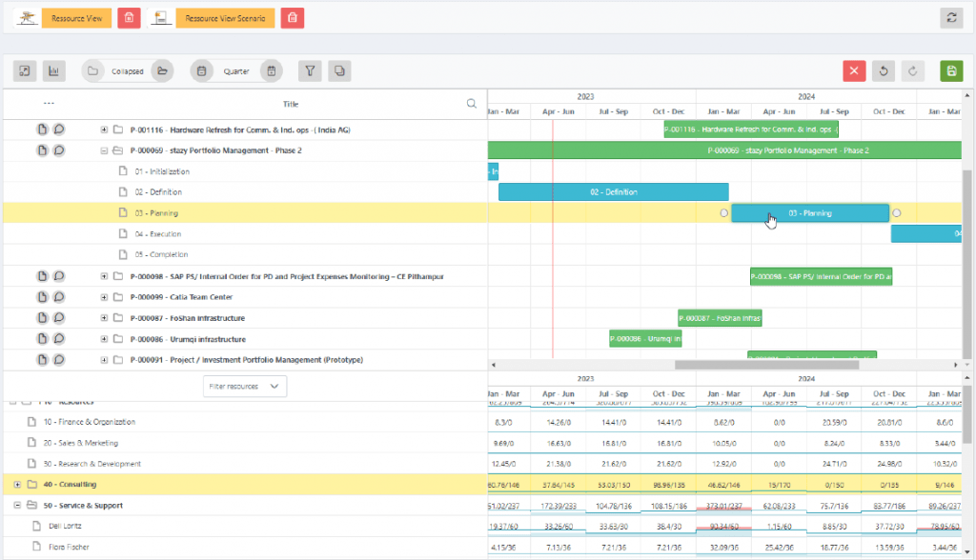
Task: Click the redo arrow icon
Action: coord(913,70)
